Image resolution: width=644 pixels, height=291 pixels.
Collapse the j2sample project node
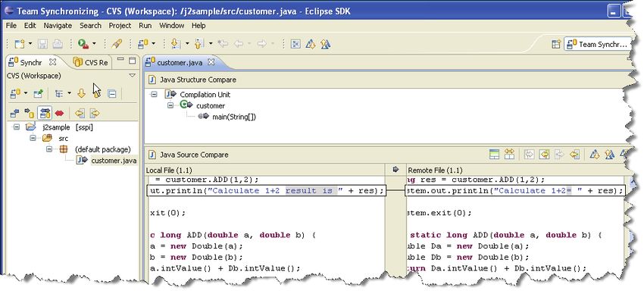coord(17,127)
